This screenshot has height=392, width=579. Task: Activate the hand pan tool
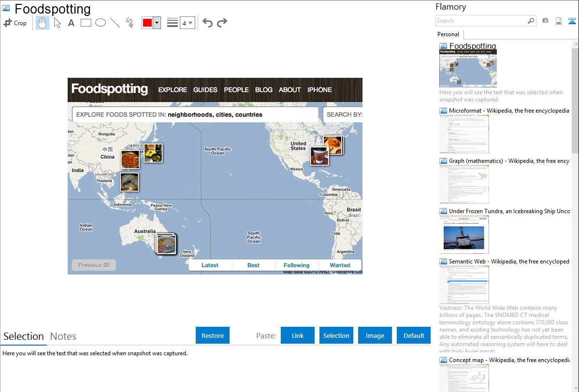tap(43, 23)
